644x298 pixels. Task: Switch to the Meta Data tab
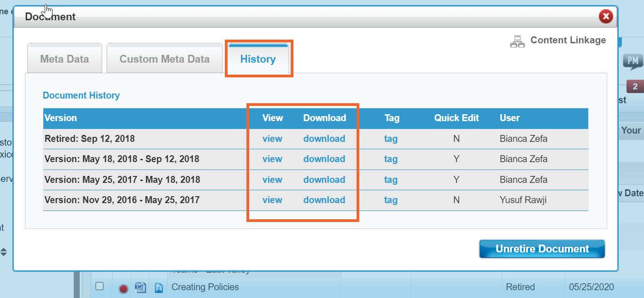click(64, 59)
